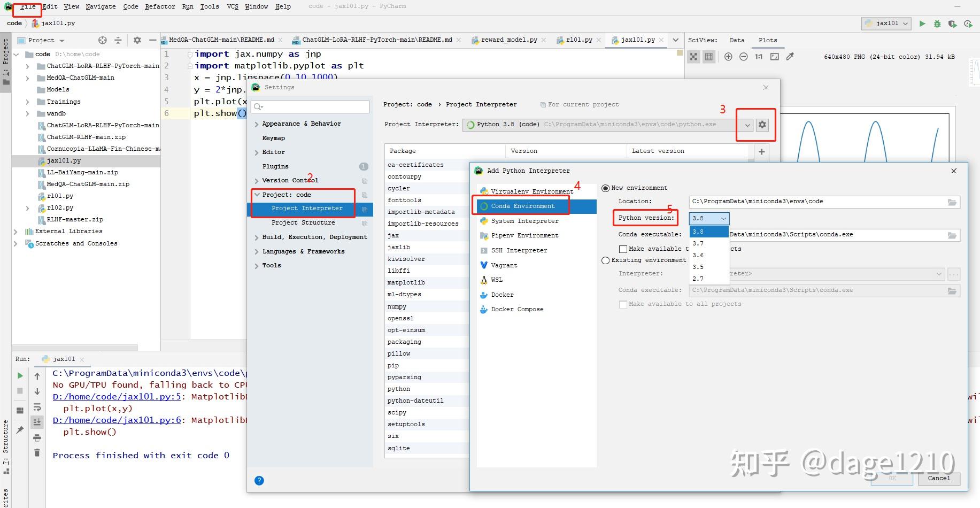Screen dimensions: 980x508
Task: Zoom in on the plot in SciView
Action: click(x=728, y=56)
